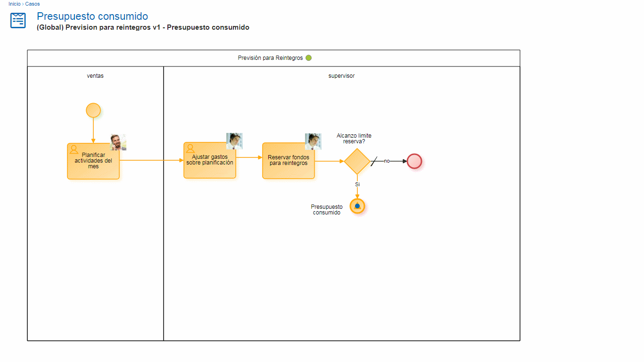Click the assignee photo on the Planificar task
Viewport: 644px width, 362px height.
pos(118,142)
